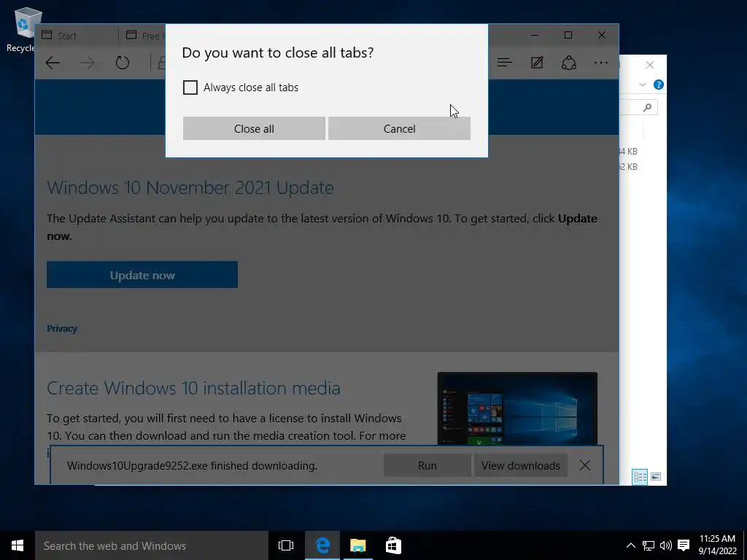Switch File Explorer to details view
The height and width of the screenshot is (560, 747).
tap(640, 477)
